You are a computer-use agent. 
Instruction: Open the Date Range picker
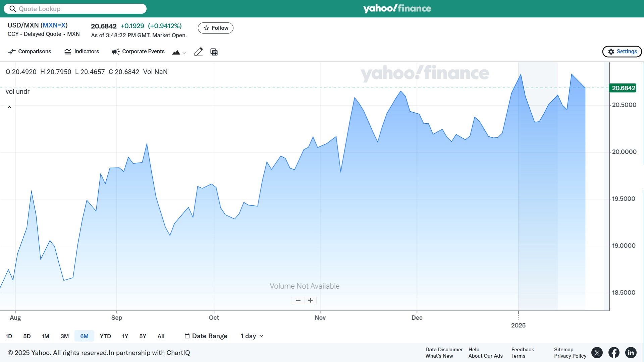coord(206,336)
